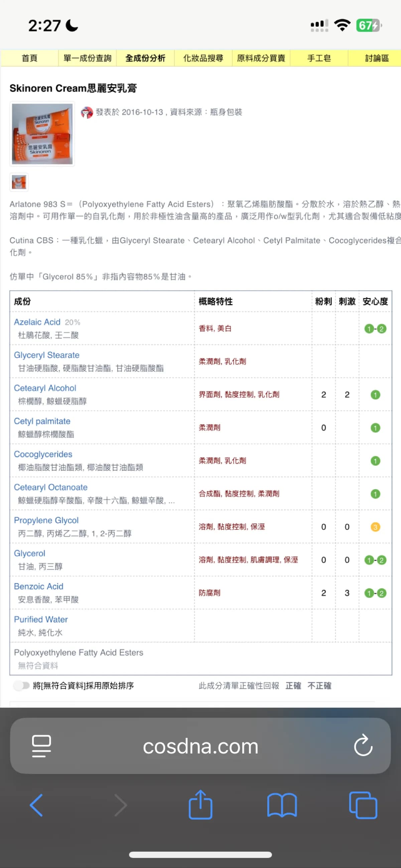This screenshot has width=401, height=868.
Task: Tap the author avatar icon
Action: pyautogui.click(x=87, y=112)
